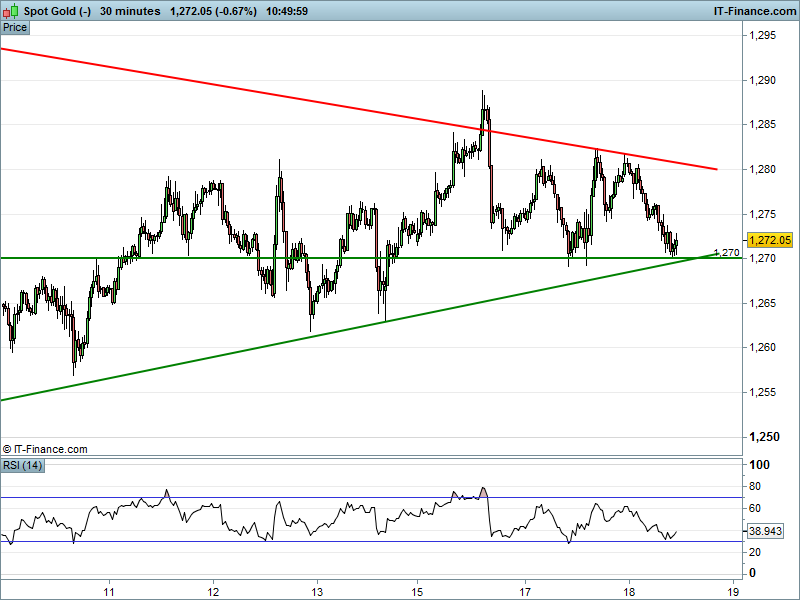
Task: Click the RSI 80 scale label
Action: (755, 486)
